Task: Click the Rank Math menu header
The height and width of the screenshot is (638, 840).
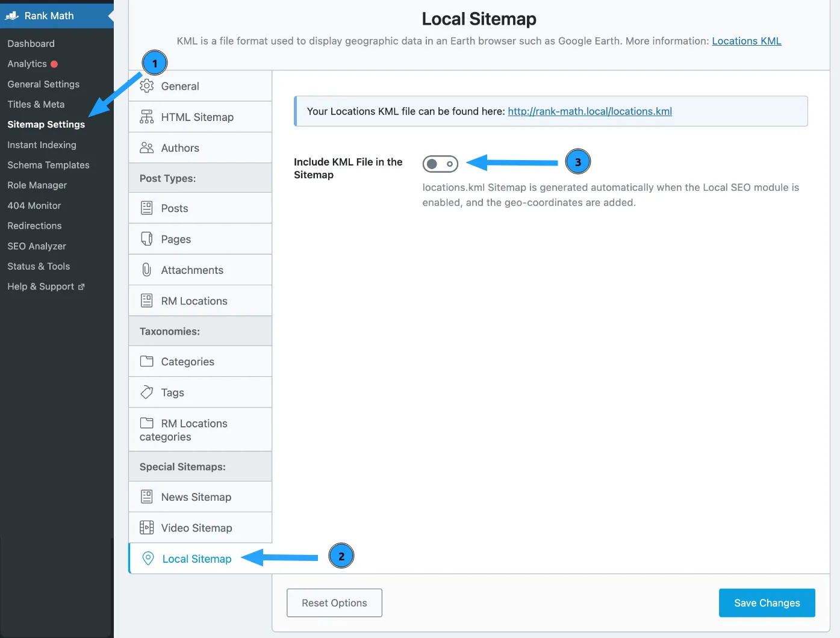Action: click(57, 16)
